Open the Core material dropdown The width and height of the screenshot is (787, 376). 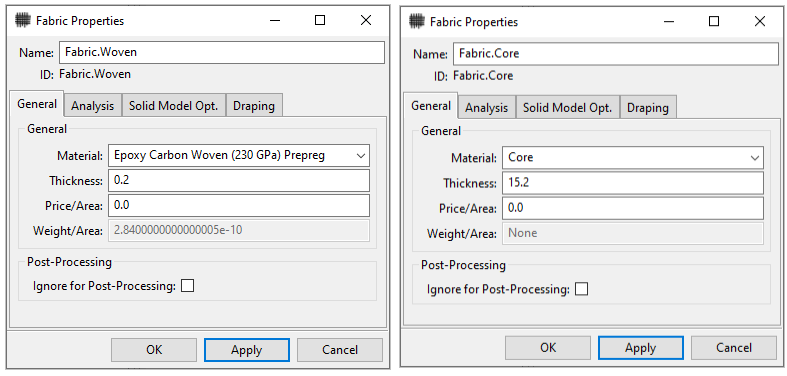[633, 158]
